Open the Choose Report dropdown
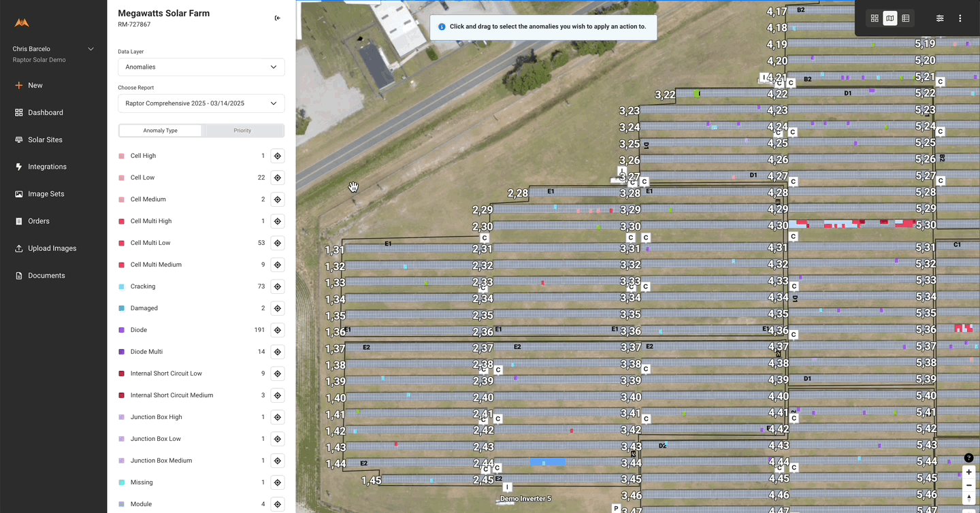 pyautogui.click(x=201, y=103)
